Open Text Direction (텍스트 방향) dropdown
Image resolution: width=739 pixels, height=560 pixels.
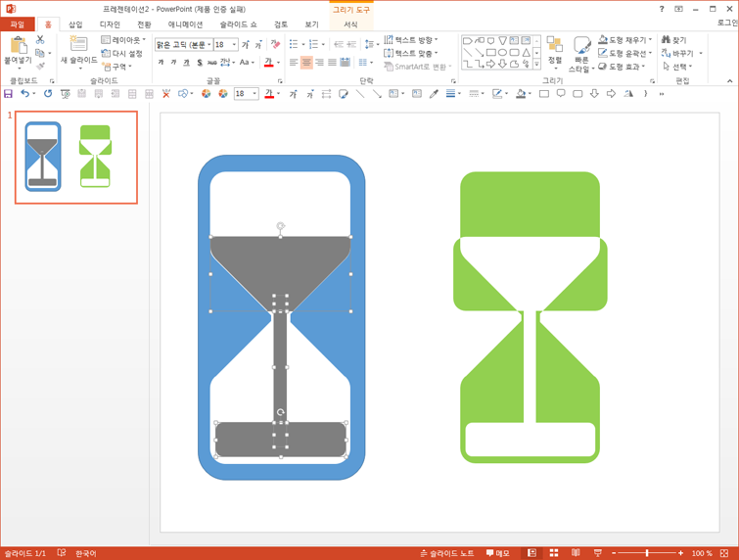tap(410, 39)
